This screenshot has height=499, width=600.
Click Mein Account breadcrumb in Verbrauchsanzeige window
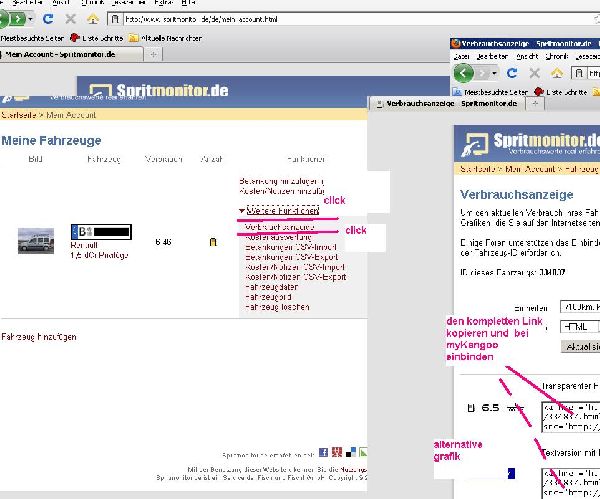(x=530, y=169)
